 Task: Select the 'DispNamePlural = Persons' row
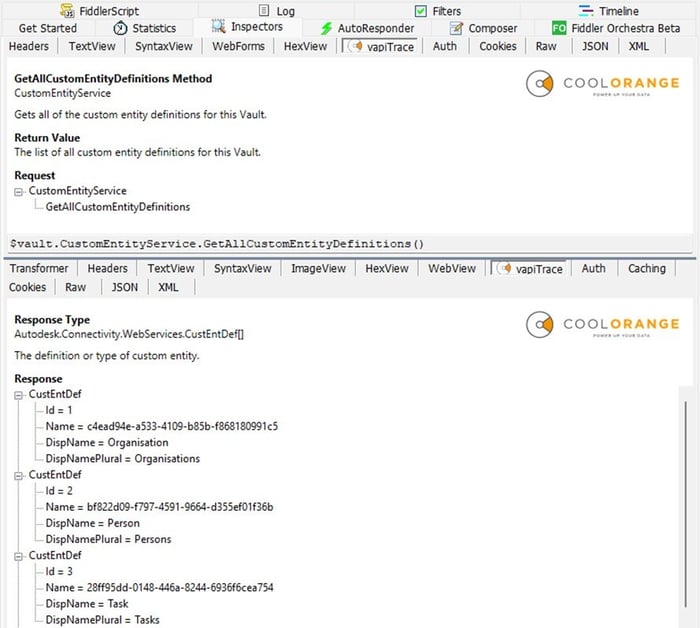click(108, 539)
